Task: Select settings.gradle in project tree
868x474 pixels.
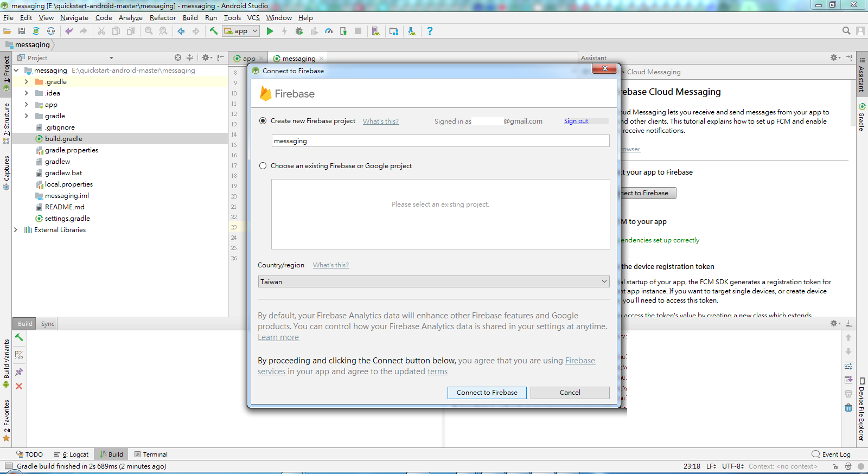Action: (67, 219)
